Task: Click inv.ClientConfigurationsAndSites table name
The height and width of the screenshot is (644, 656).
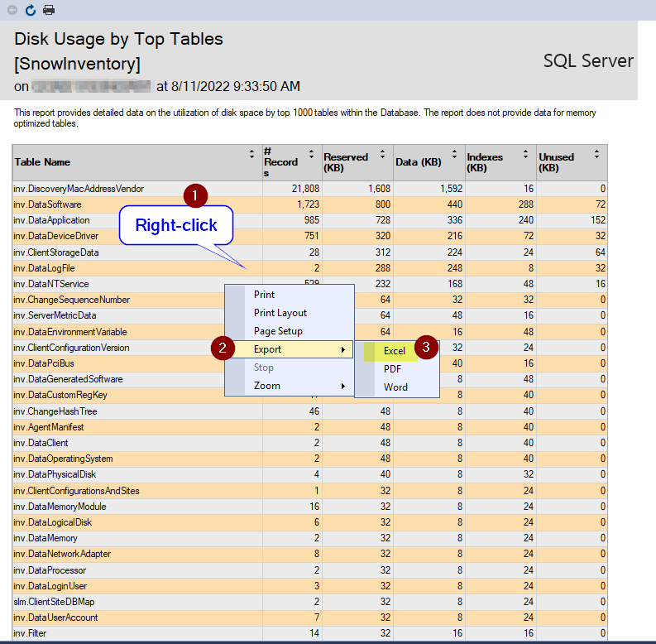Action: [x=76, y=491]
